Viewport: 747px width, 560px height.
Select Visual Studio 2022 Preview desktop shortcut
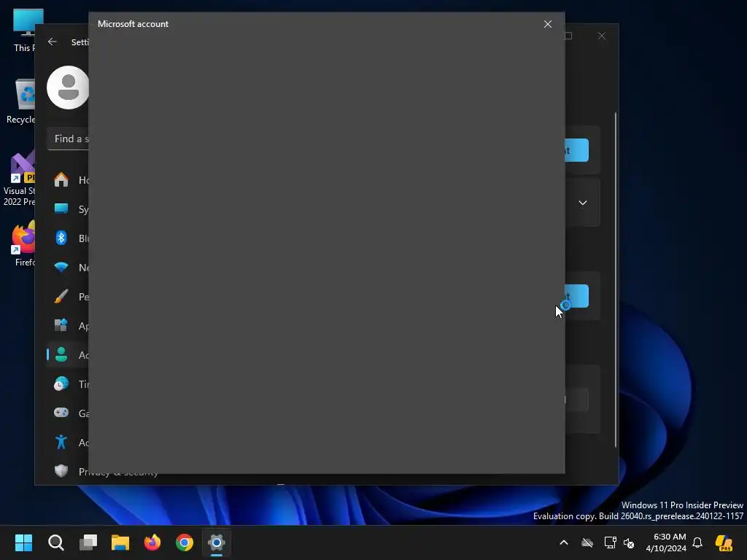pyautogui.click(x=20, y=179)
